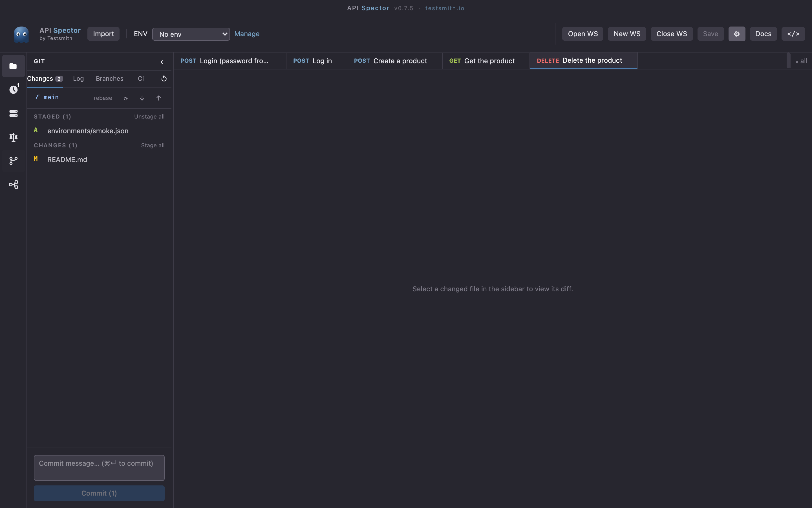Select the 'Delete the product' tab

tap(584, 60)
